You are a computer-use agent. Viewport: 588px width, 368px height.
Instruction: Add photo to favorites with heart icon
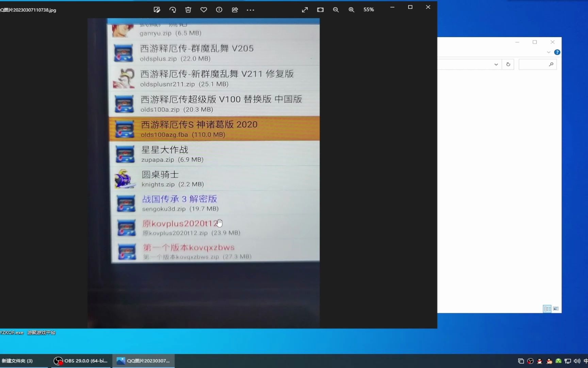(x=204, y=10)
